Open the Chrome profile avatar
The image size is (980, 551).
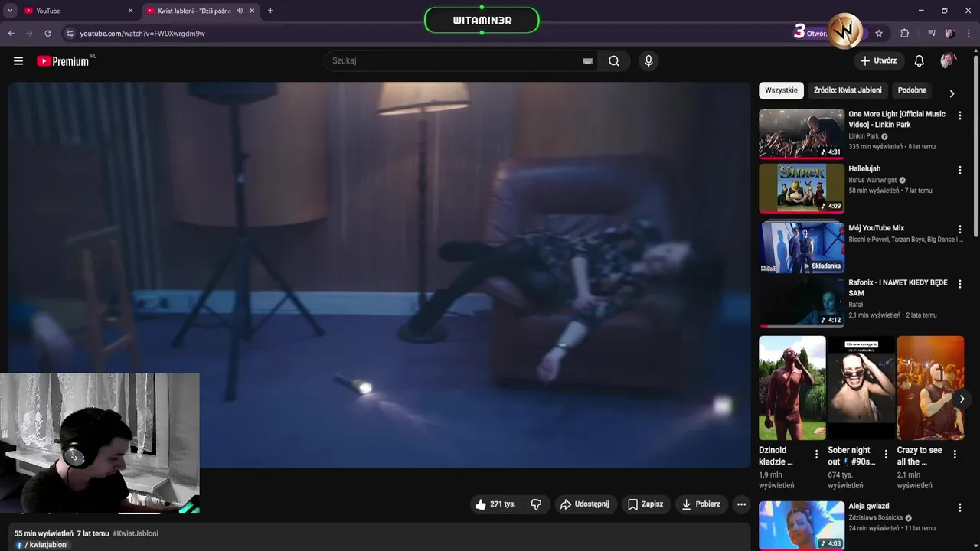coord(950,34)
